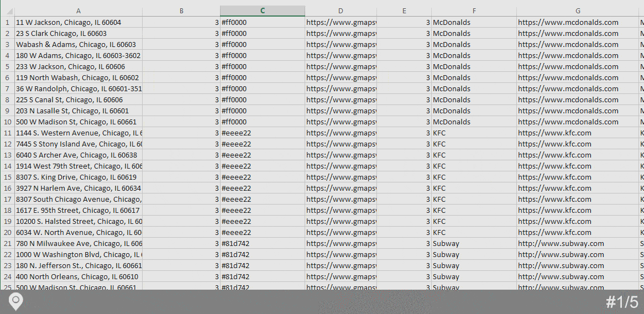The width and height of the screenshot is (644, 314).
Task: Click 'KFC' name cell in row 18
Action: (x=474, y=211)
